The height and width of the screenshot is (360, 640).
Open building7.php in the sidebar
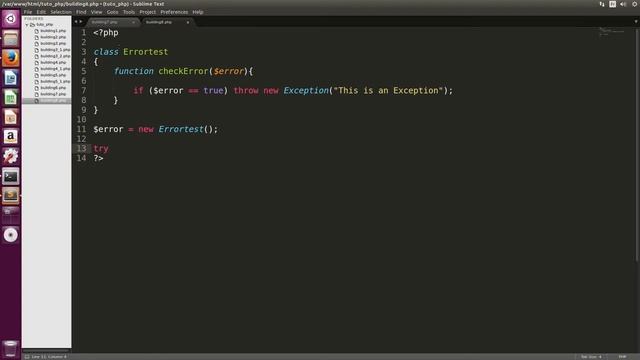(53, 94)
